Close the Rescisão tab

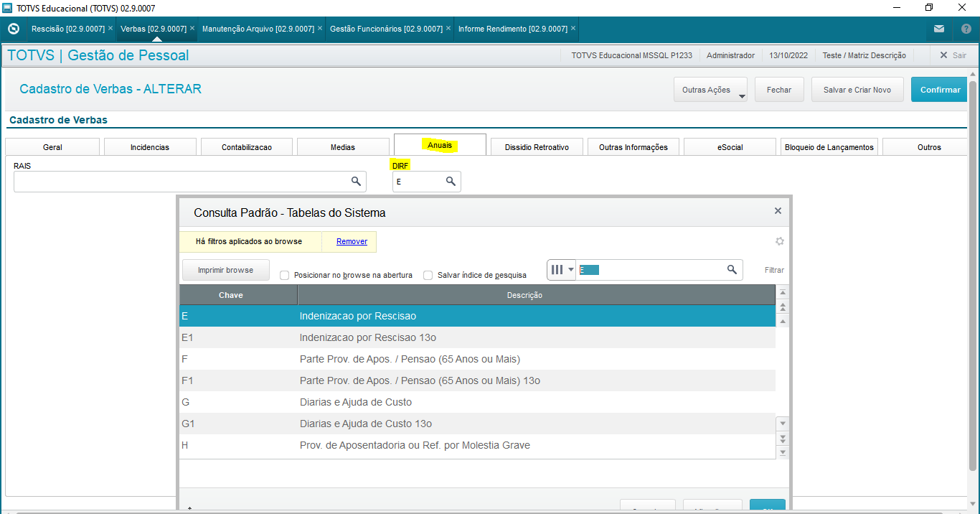tap(110, 29)
